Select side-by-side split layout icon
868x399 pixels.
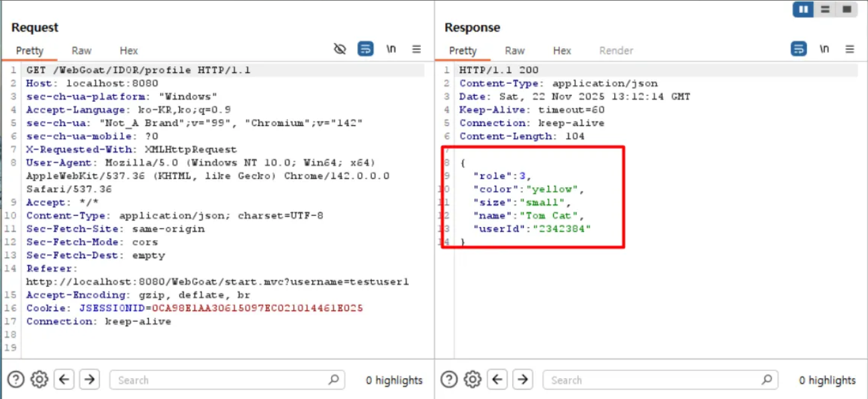pyautogui.click(x=804, y=9)
